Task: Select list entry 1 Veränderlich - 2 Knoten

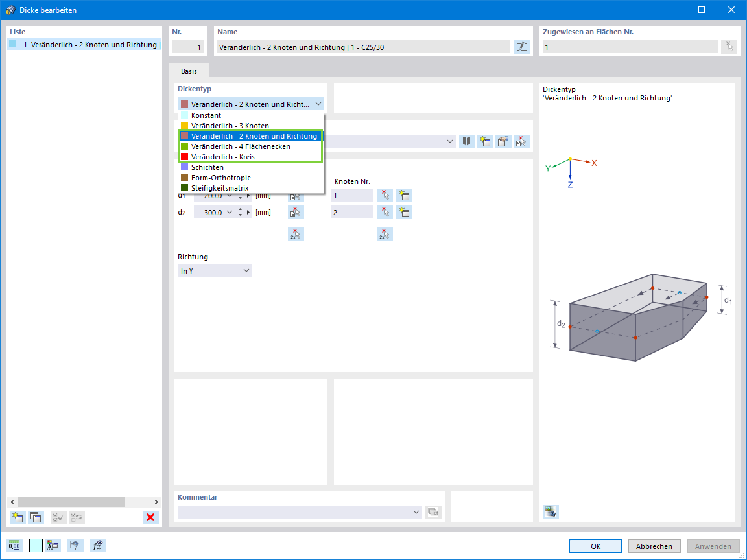Action: pos(85,45)
